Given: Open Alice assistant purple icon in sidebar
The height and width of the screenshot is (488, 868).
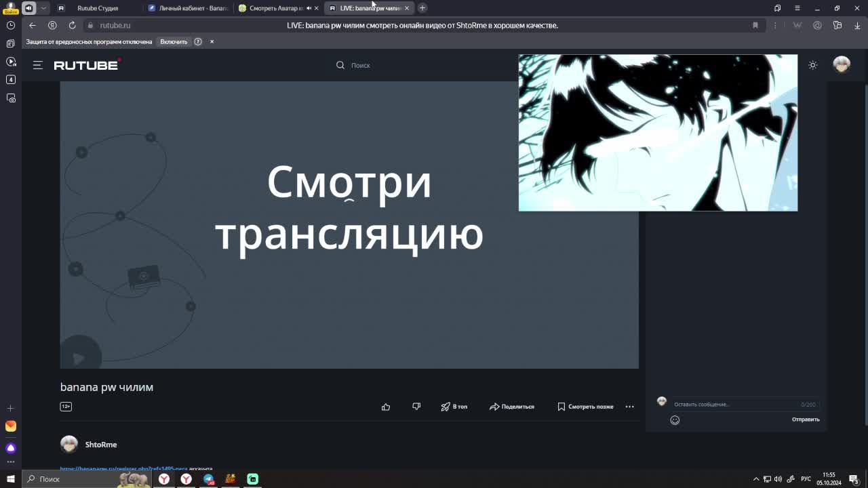Looking at the screenshot, I should tap(11, 448).
